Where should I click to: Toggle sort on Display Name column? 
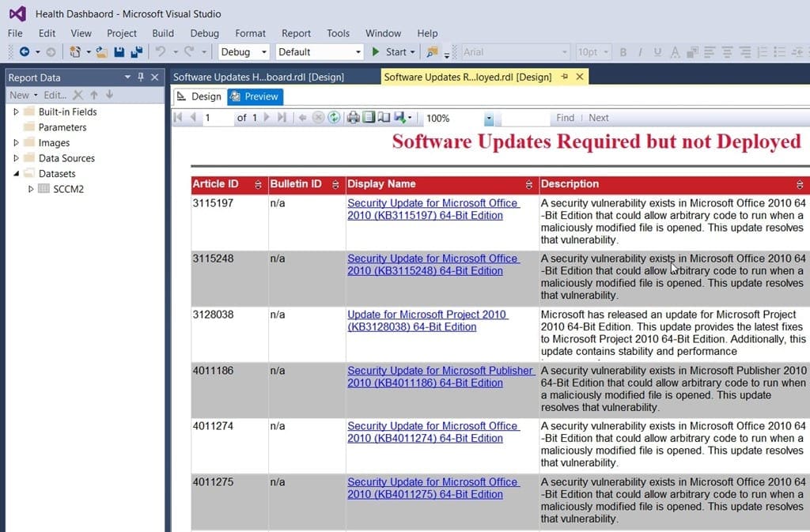[x=528, y=185]
